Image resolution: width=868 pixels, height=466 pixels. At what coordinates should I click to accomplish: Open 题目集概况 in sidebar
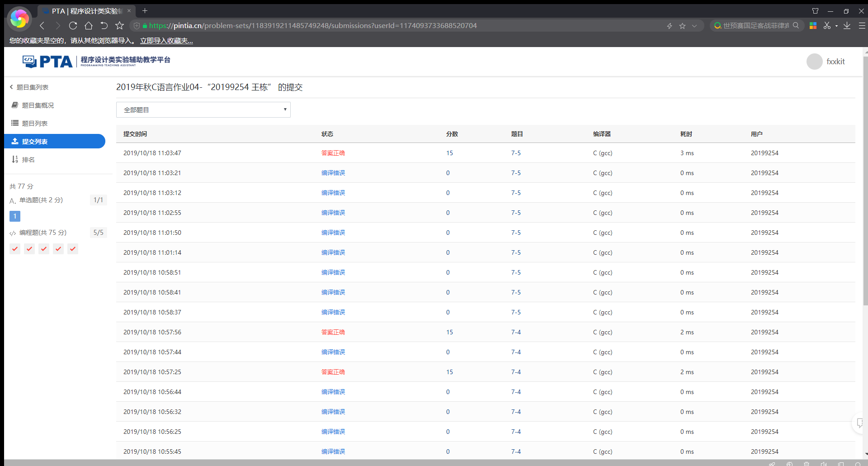tap(33, 105)
